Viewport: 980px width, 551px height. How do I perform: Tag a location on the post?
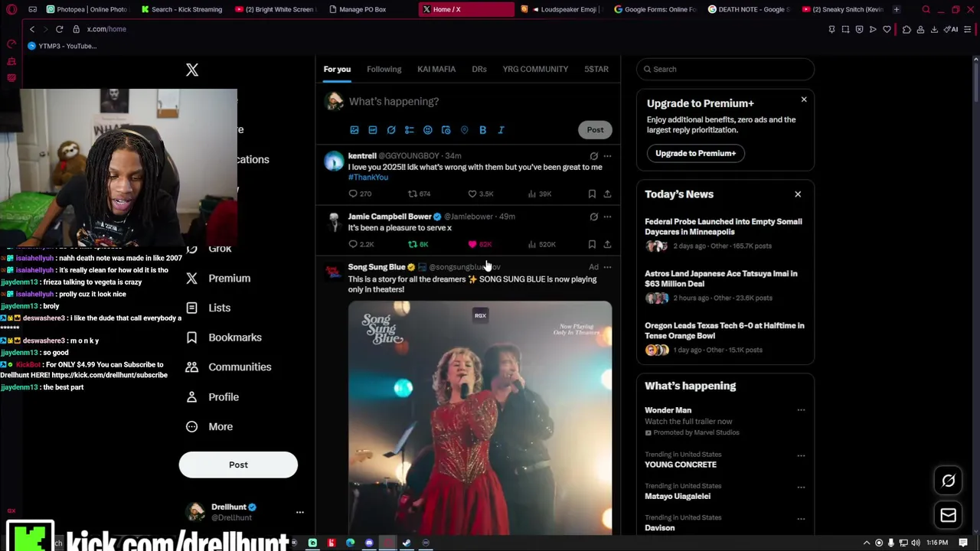(x=465, y=130)
